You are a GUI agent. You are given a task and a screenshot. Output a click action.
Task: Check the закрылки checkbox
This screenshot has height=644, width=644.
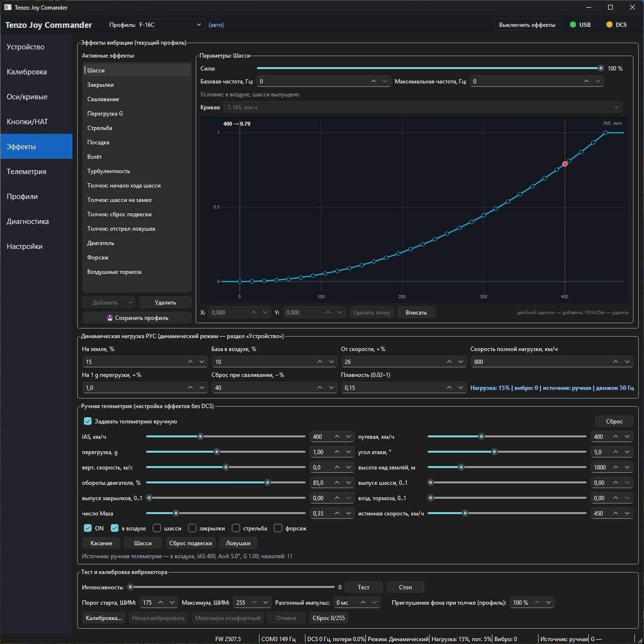click(192, 528)
